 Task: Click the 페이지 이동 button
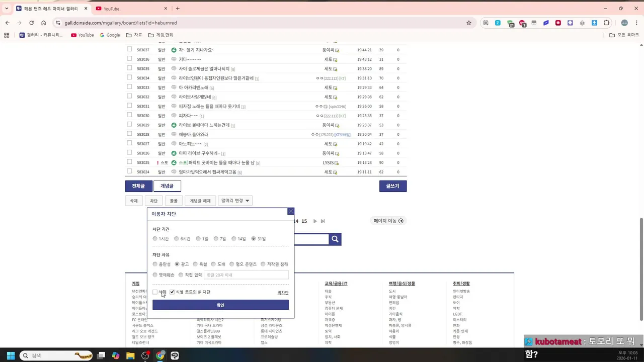pyautogui.click(x=388, y=221)
